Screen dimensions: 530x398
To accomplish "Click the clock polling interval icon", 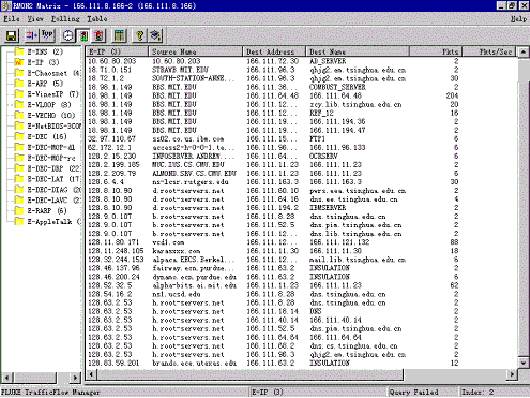I will point(68,36).
